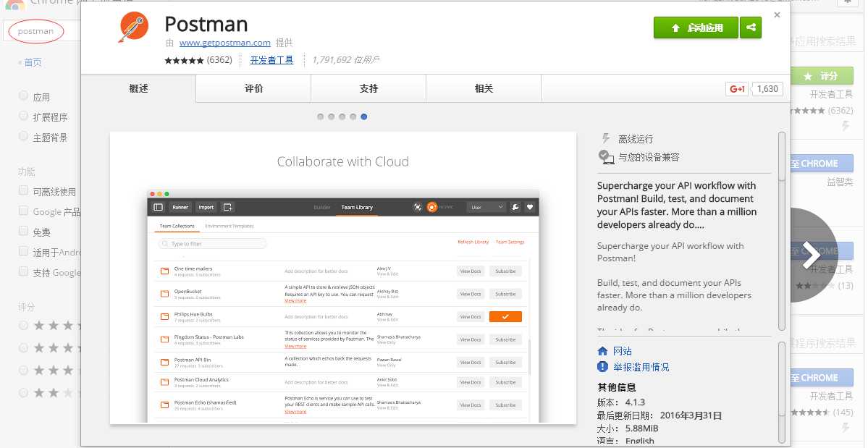
Task: Click the G+1 button
Action: tap(737, 89)
